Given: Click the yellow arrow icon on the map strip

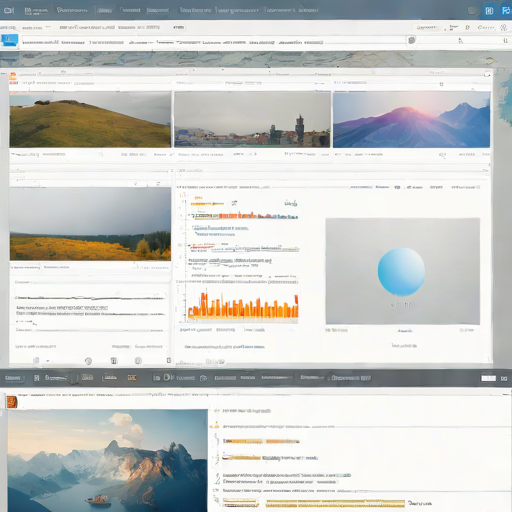Looking at the screenshot, I should tap(490, 61).
